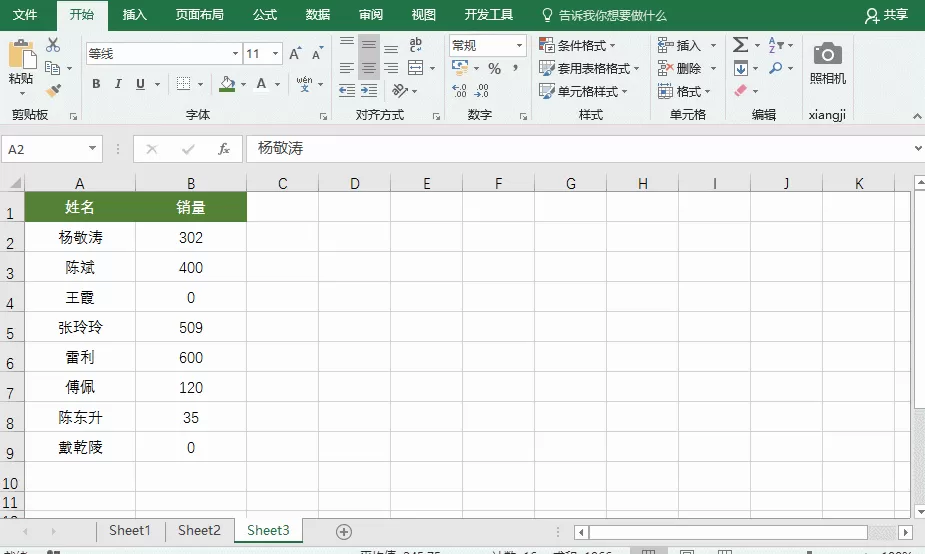
Task: Open the text orientation tool
Action: coord(400,90)
